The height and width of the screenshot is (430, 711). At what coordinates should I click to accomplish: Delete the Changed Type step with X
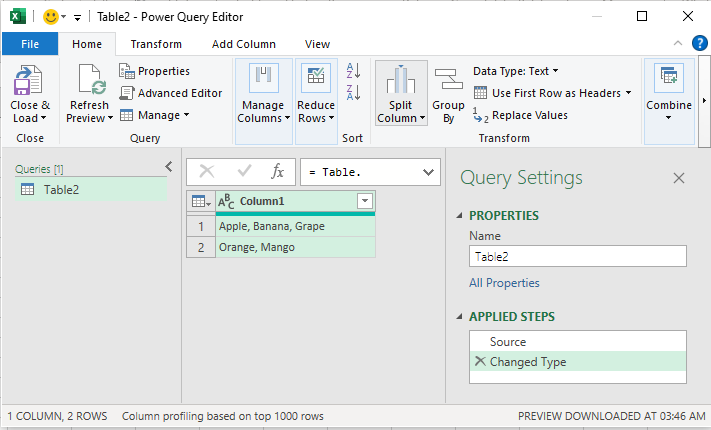(480, 361)
